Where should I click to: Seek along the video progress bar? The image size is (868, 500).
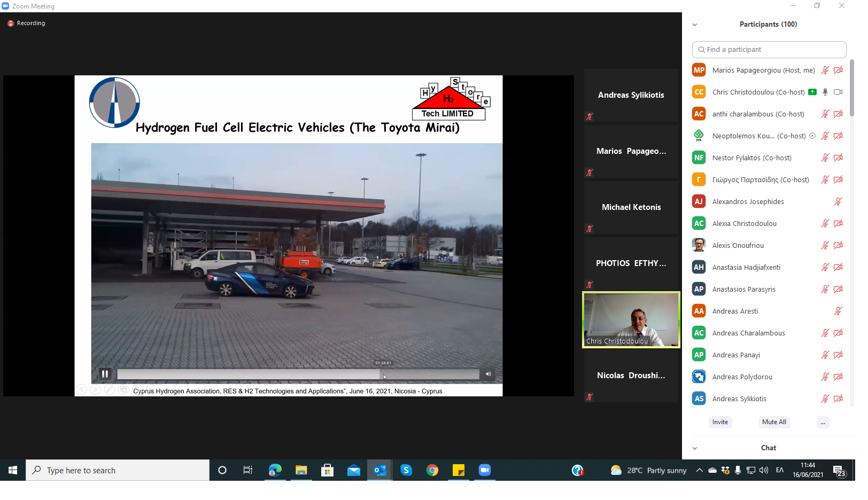[x=298, y=374]
